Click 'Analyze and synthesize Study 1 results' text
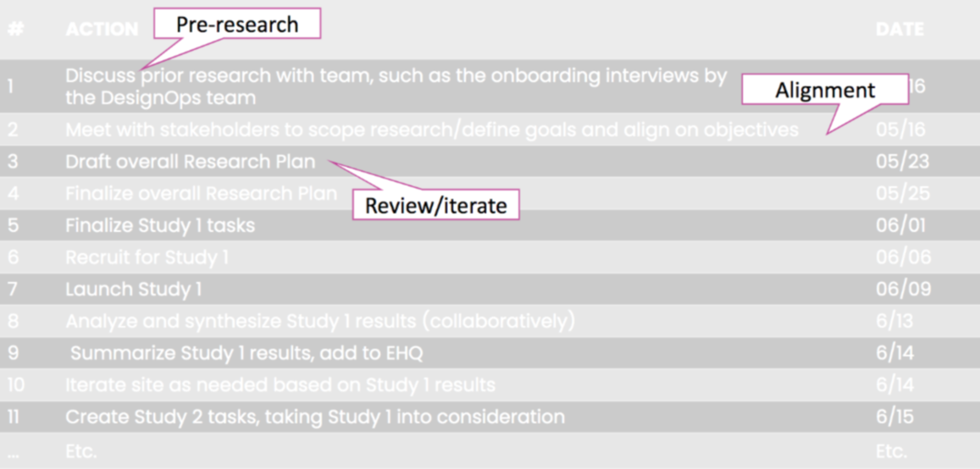This screenshot has height=469, width=980. [x=319, y=321]
